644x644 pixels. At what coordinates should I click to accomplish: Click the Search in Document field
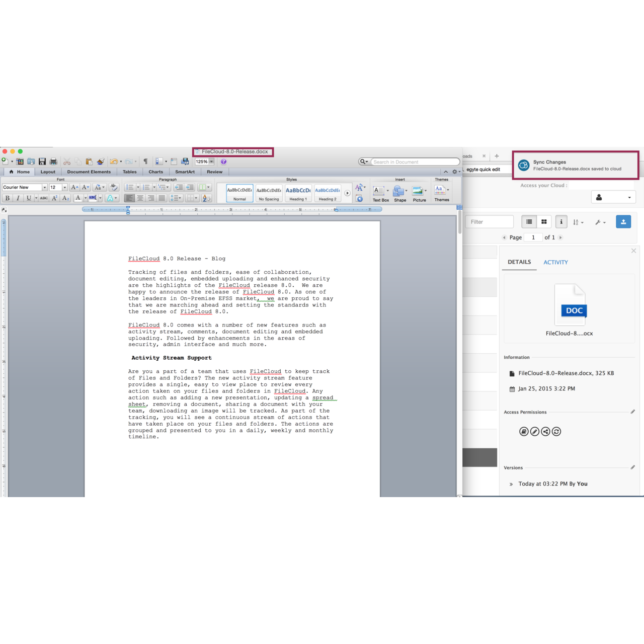413,162
